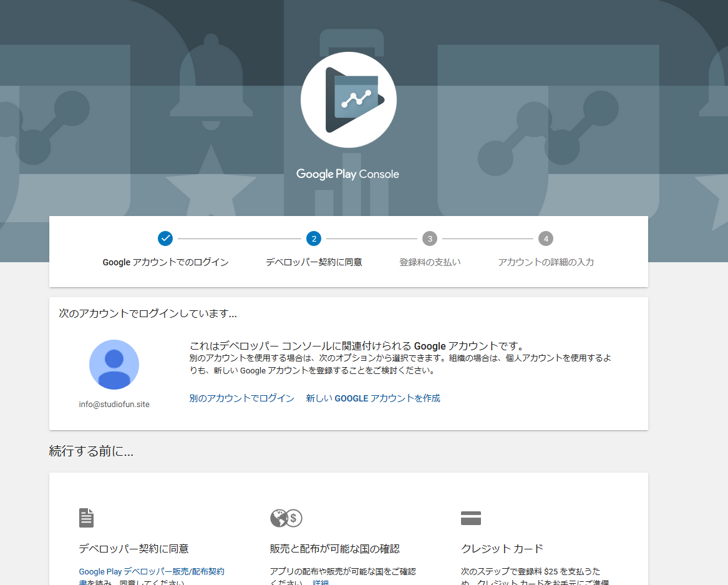Click the info@studiofun.site email text
The height and width of the screenshot is (585, 728).
(114, 404)
